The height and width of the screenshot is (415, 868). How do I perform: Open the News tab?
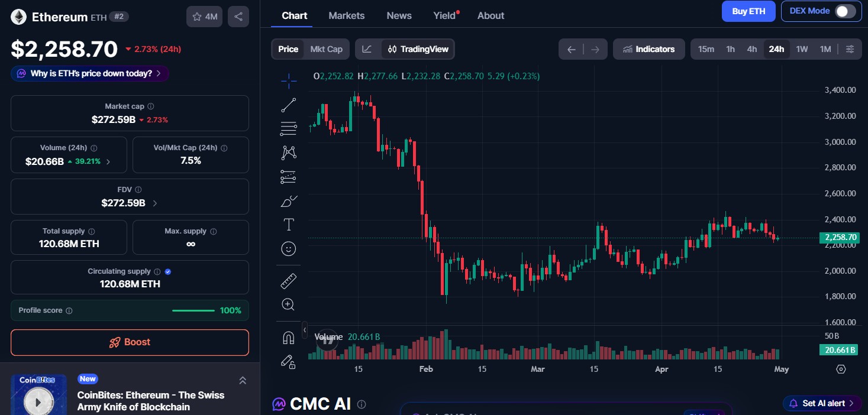tap(399, 15)
